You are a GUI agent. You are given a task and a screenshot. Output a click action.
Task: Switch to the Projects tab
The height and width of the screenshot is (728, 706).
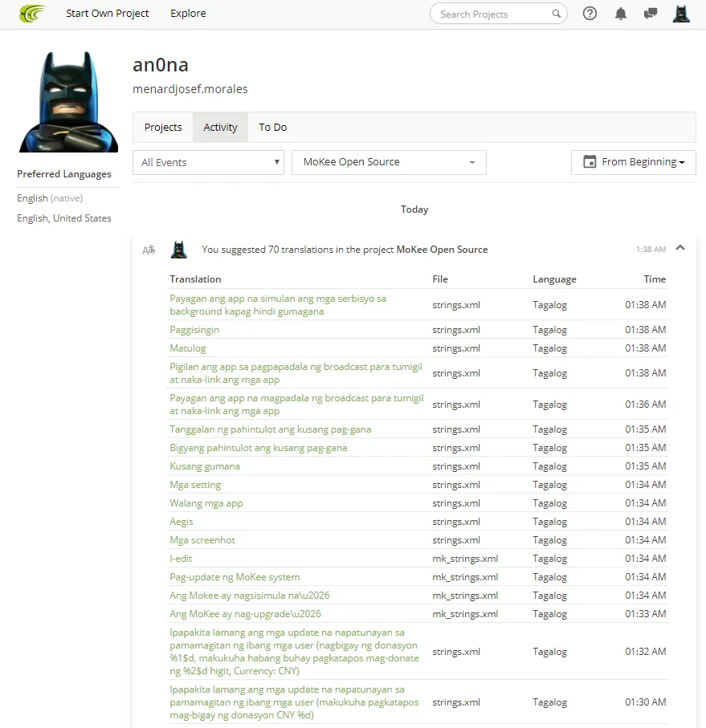click(x=163, y=127)
